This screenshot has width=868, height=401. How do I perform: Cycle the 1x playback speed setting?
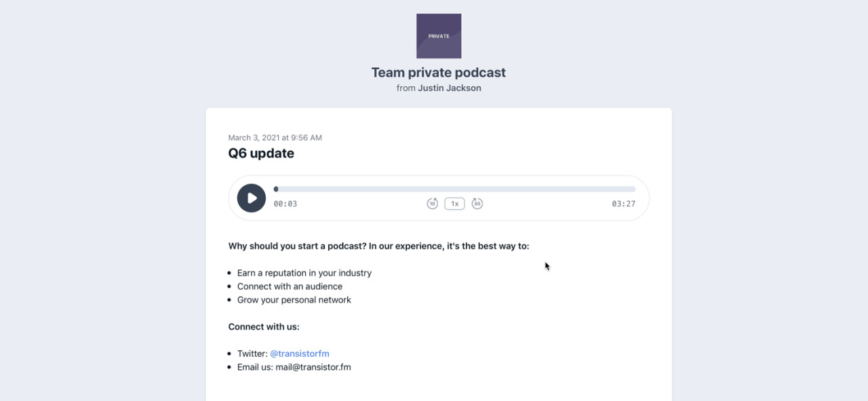click(x=454, y=203)
